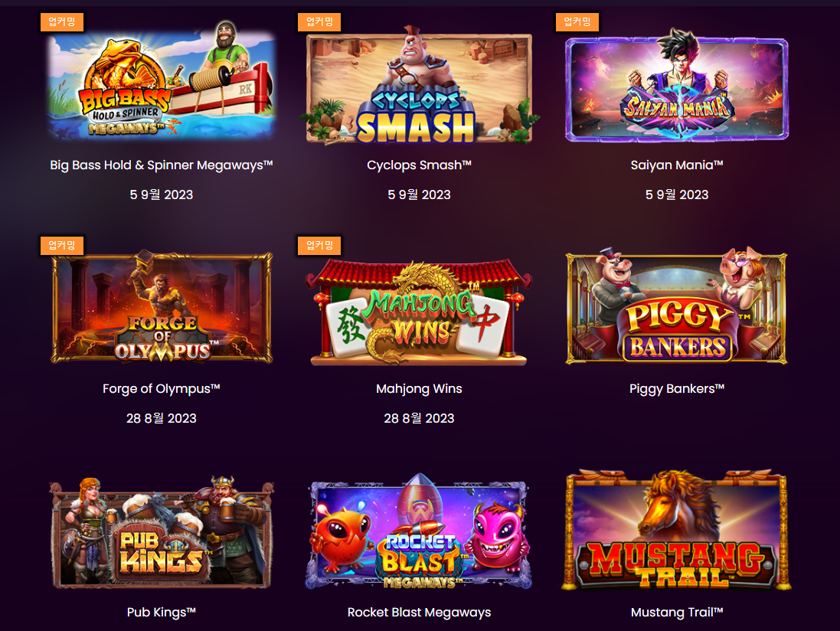Click the Piggy Bankers title link
The image size is (840, 631).
tap(677, 389)
